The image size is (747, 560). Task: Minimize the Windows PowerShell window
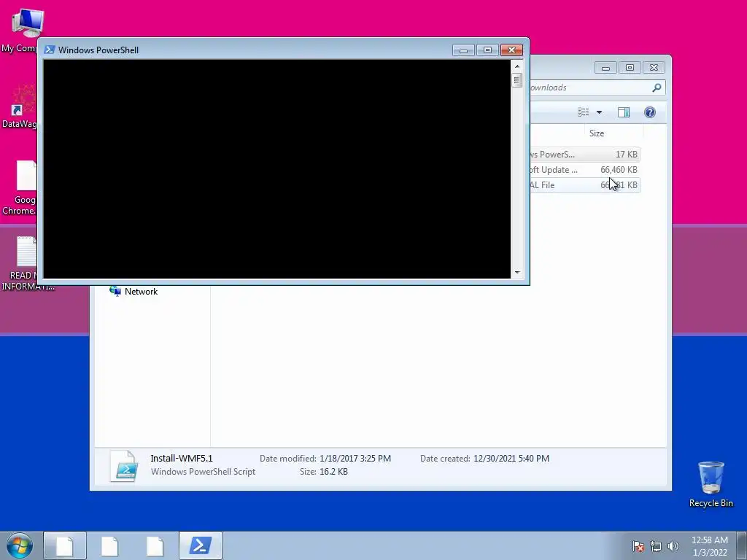(x=463, y=50)
